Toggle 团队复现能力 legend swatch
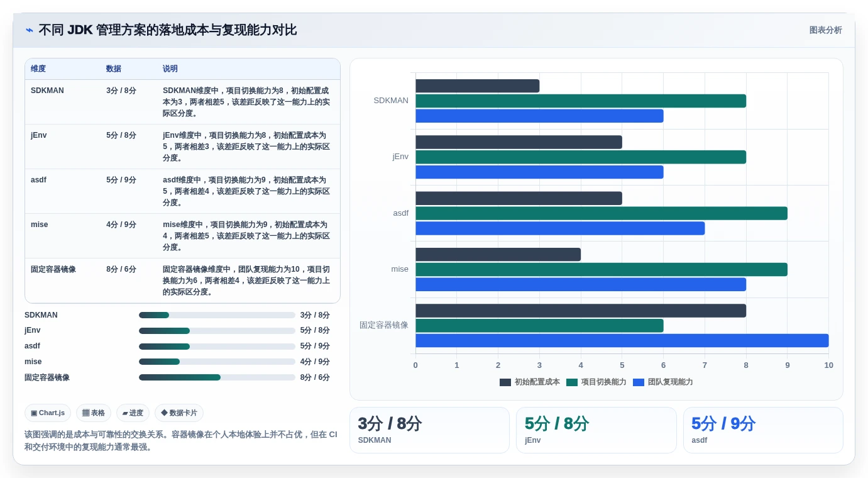The height and width of the screenshot is (478, 868). pyautogui.click(x=639, y=382)
